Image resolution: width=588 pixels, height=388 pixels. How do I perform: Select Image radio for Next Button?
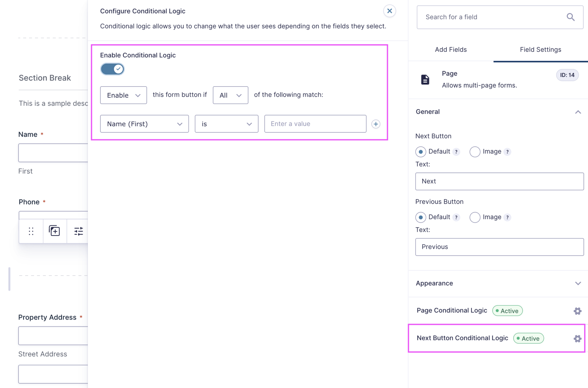point(475,152)
